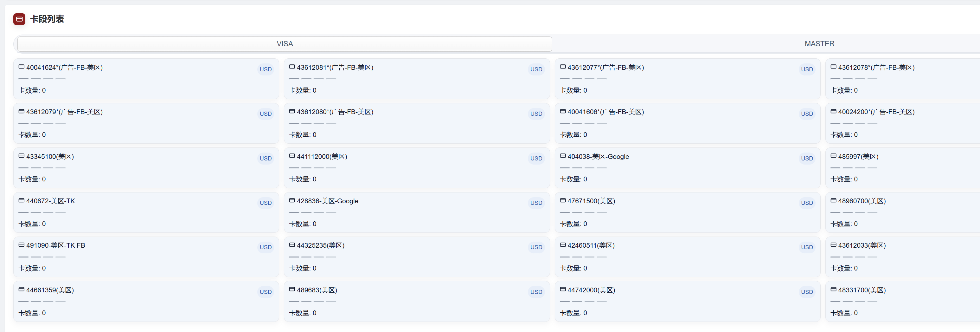Switch to the VISA tab
This screenshot has height=332, width=980.
coord(285,44)
